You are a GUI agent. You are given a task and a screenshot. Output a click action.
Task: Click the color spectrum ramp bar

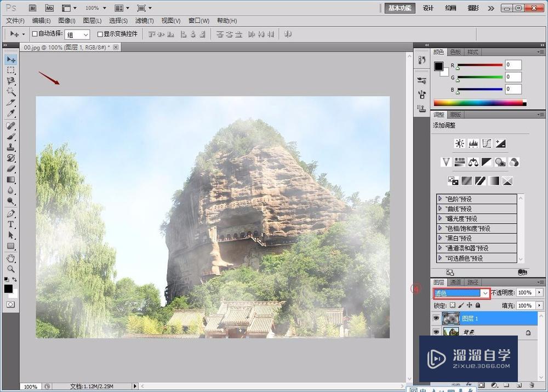point(478,103)
